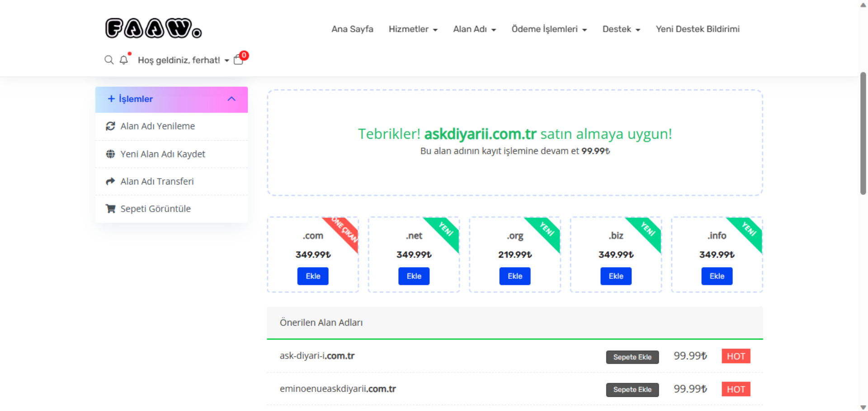Open the Hoş geldiniz, ferhat! account menu
Screen dimensions: 868x411
click(184, 60)
